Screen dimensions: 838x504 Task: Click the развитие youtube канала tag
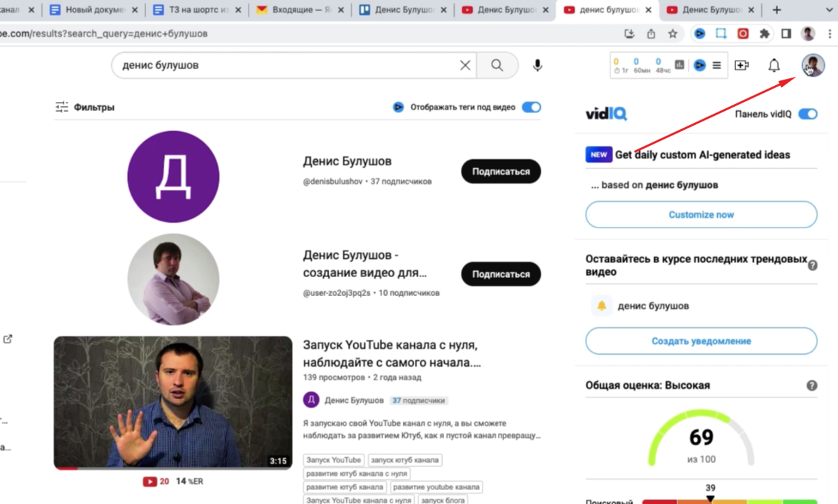(435, 487)
